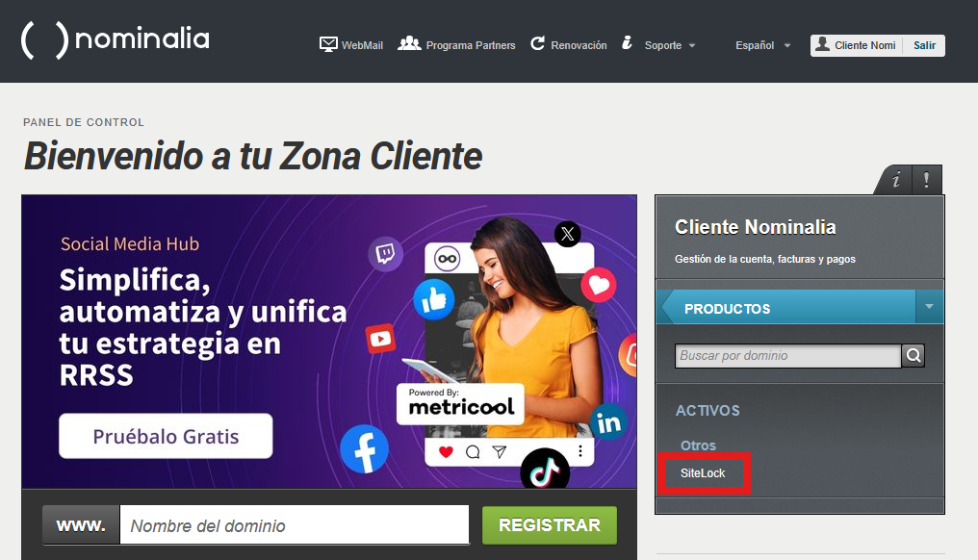Open the SiteLock product link
This screenshot has height=560, width=978.
click(703, 473)
